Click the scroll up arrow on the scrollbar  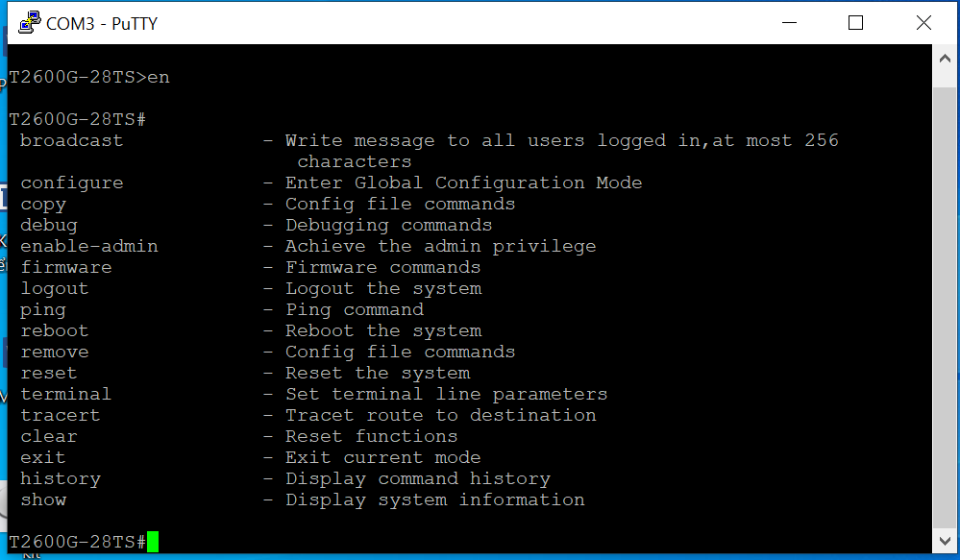[x=945, y=58]
